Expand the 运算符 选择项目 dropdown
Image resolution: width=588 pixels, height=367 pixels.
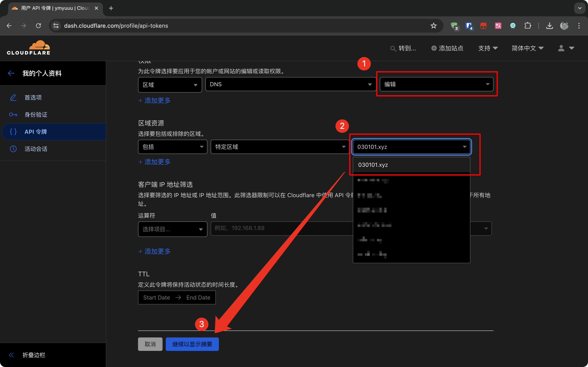[173, 229]
